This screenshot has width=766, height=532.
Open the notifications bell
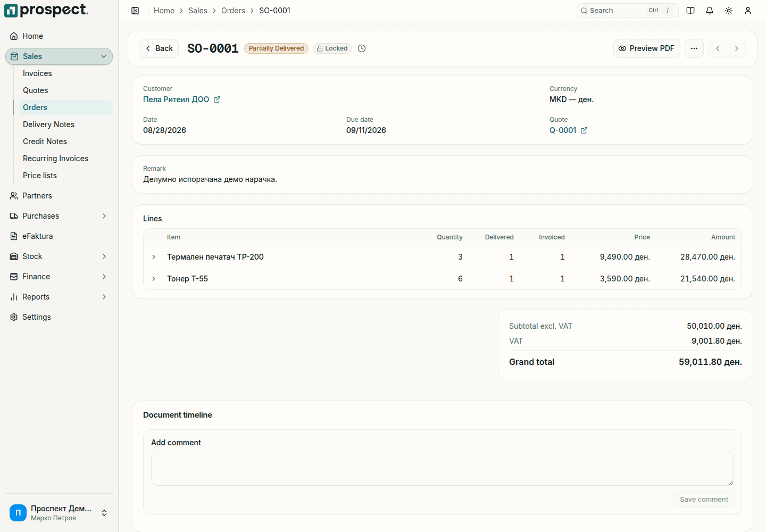click(x=710, y=11)
